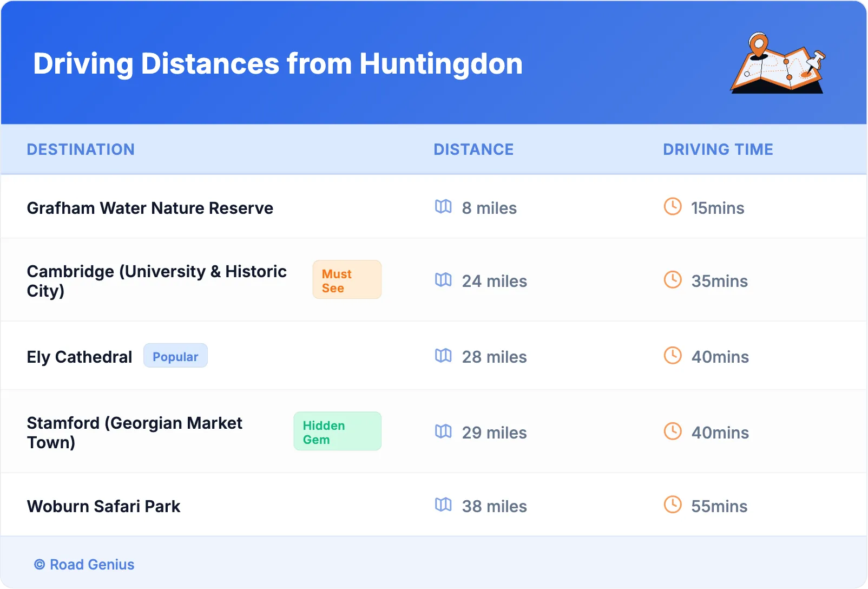This screenshot has width=868, height=589.
Task: Click the Popular badge next to Ely Cathedral
Action: tap(175, 356)
